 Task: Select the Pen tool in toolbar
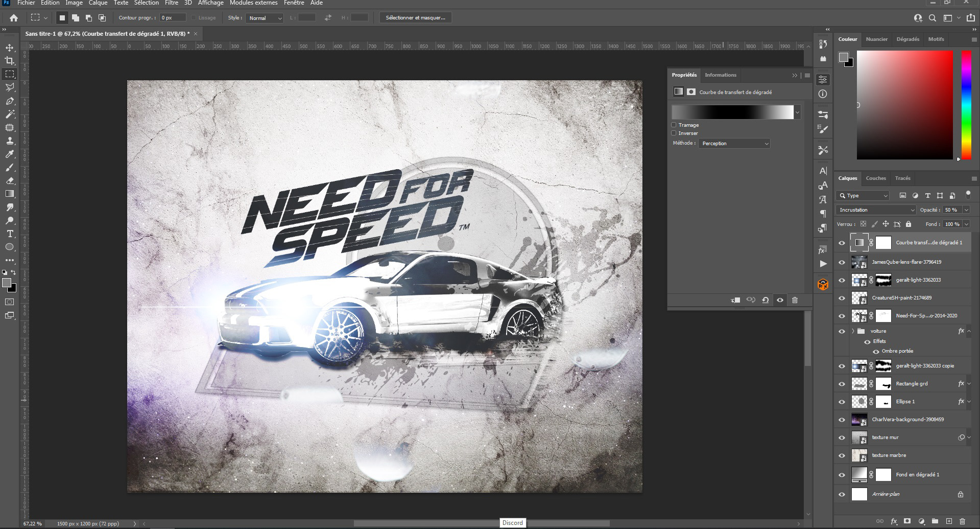10,101
